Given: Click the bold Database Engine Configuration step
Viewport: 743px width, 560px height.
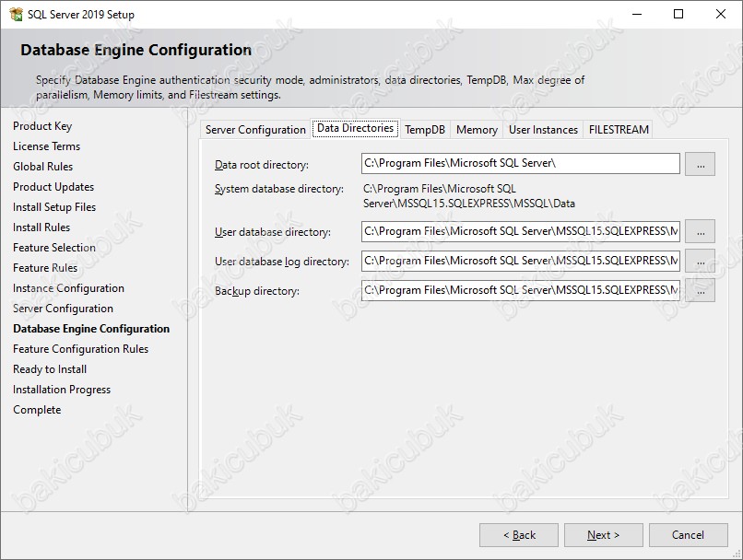Looking at the screenshot, I should point(91,329).
